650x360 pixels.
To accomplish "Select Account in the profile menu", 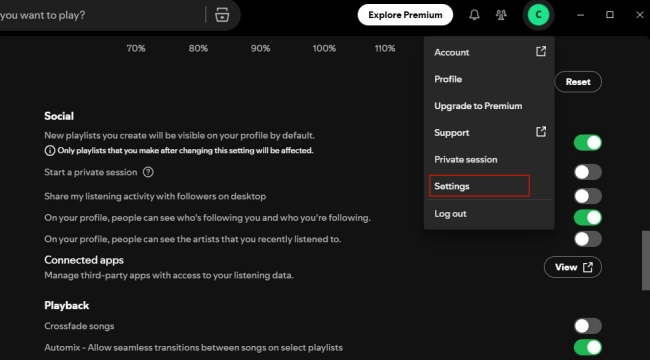I will 489,52.
